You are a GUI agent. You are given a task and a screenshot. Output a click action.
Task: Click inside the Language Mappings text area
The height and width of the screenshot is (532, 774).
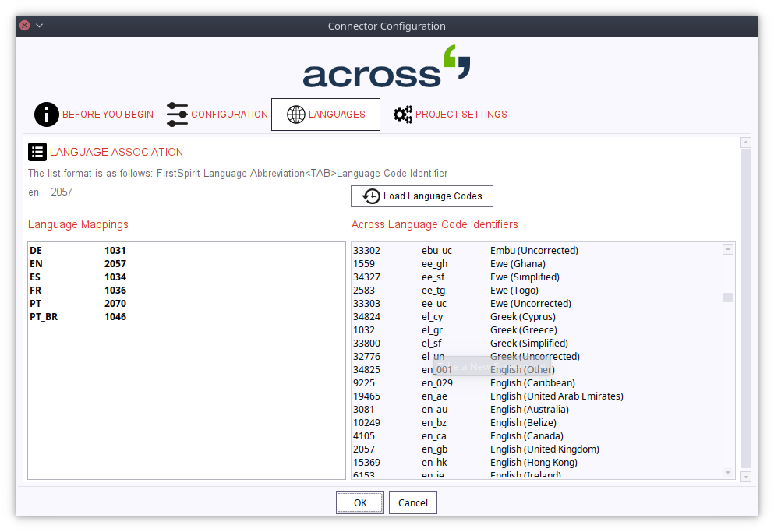point(186,361)
